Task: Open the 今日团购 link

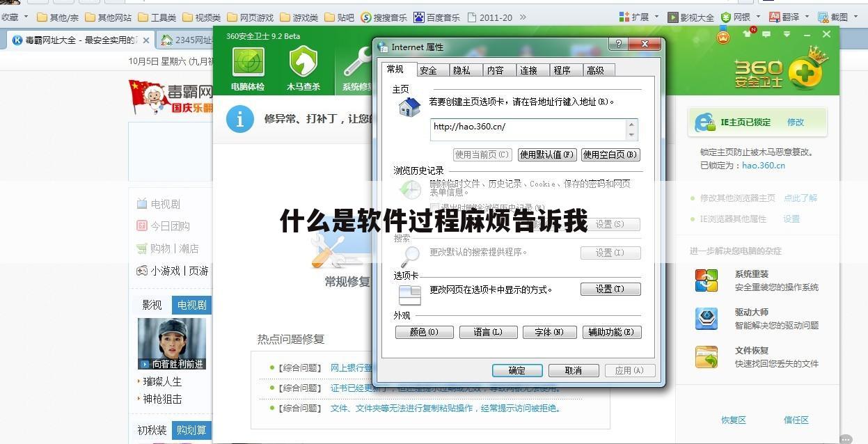Action: pyautogui.click(x=171, y=226)
